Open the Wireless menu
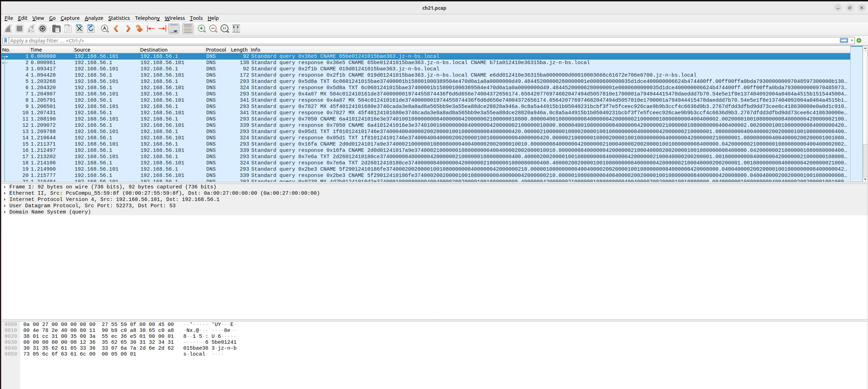Viewport: 868px width, 389px height. coord(175,18)
